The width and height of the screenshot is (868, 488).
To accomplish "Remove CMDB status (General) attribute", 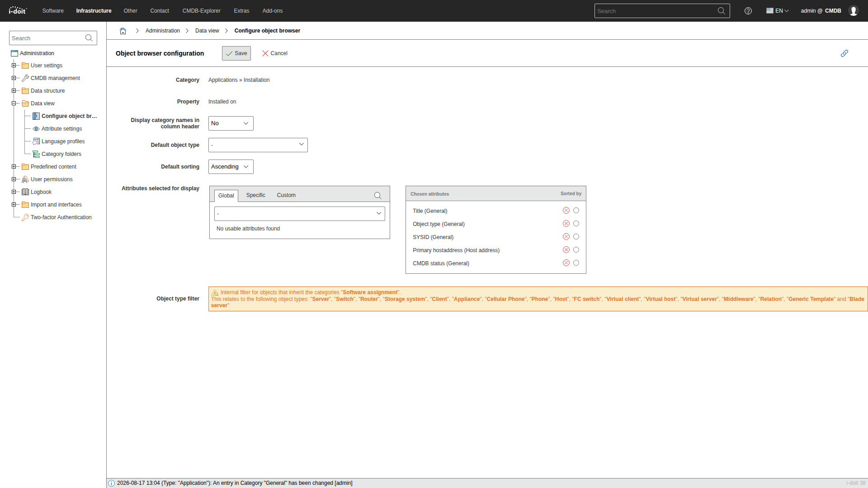I will coord(566,263).
